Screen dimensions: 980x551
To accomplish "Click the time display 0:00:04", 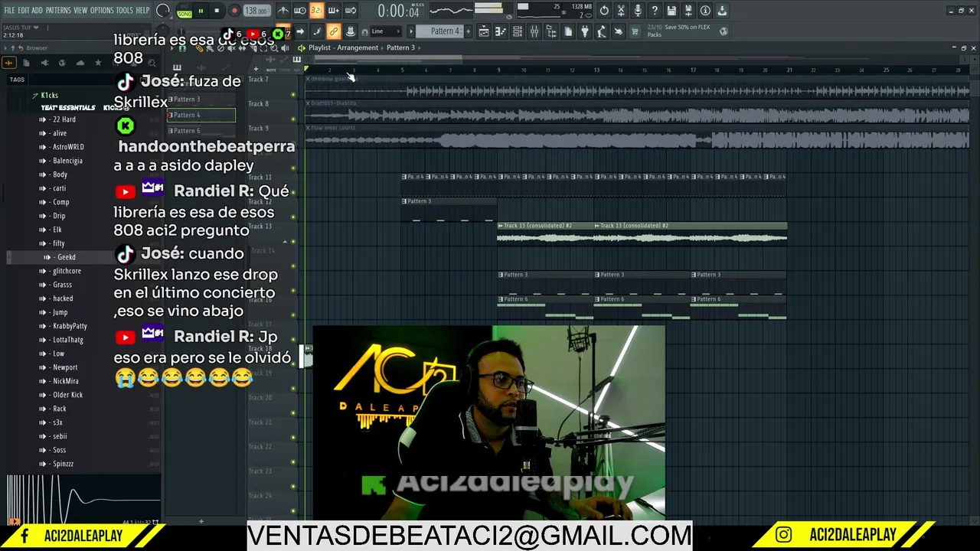I will click(x=398, y=11).
